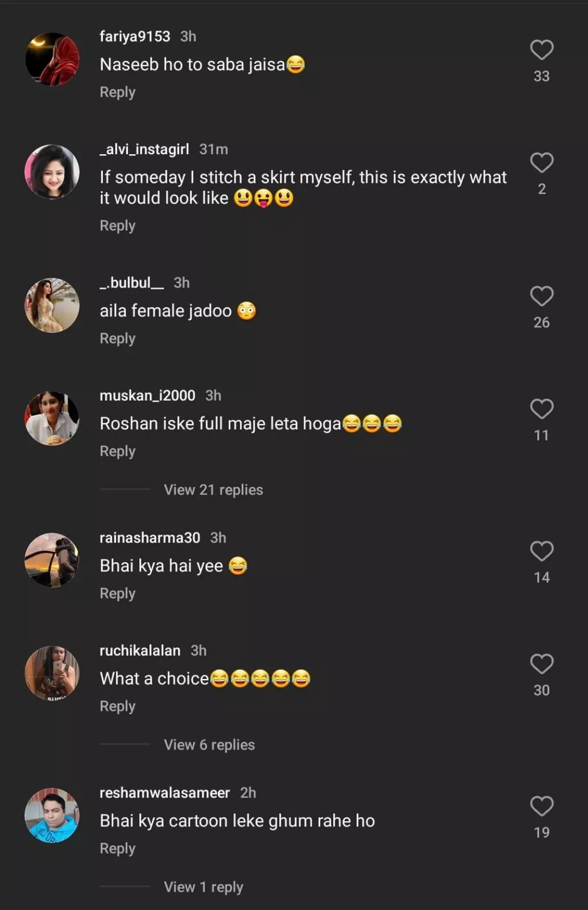Open the _.bulbul__ username link
The width and height of the screenshot is (588, 910).
(132, 283)
